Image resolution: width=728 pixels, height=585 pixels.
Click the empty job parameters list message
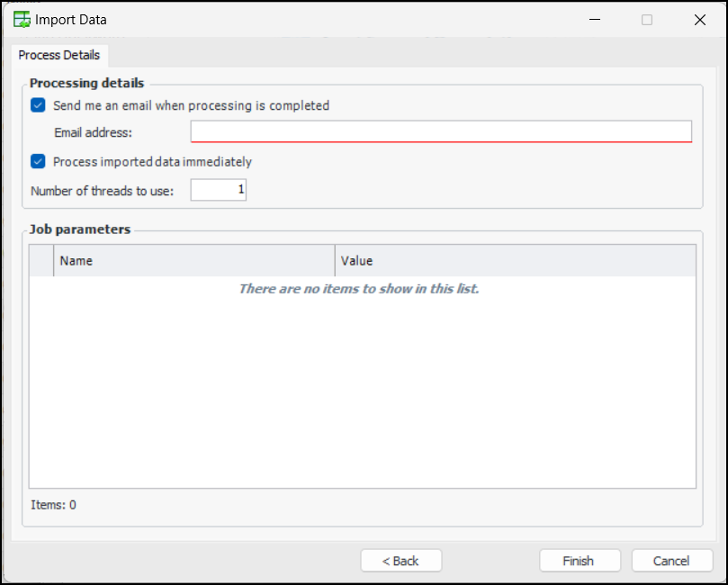(359, 289)
